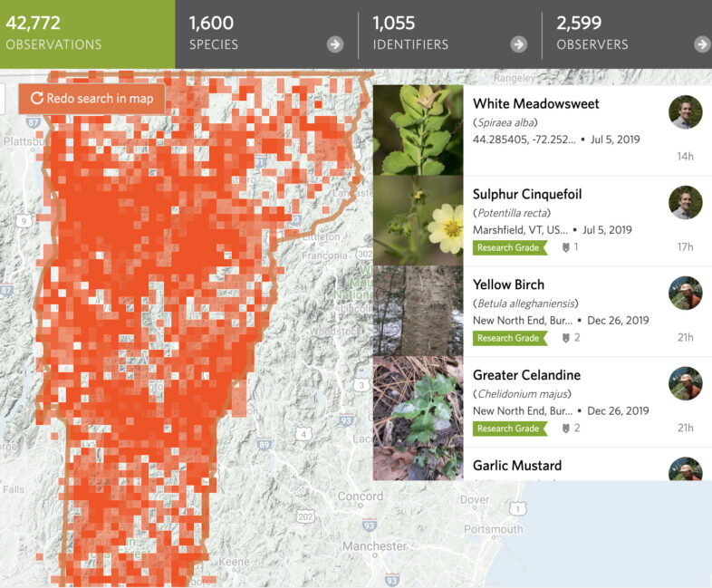712x588 pixels.
Task: Switch to the Observations tab
Action: [87, 34]
